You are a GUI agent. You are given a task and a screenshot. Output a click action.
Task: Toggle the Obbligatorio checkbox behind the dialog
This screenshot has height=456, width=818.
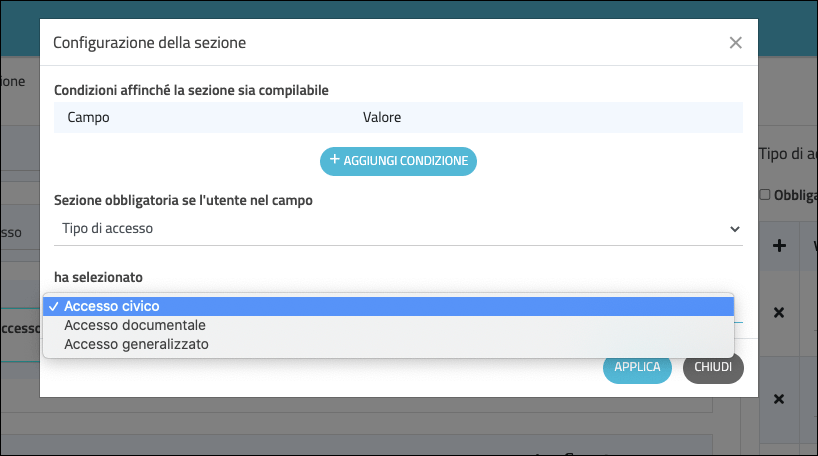click(x=765, y=195)
